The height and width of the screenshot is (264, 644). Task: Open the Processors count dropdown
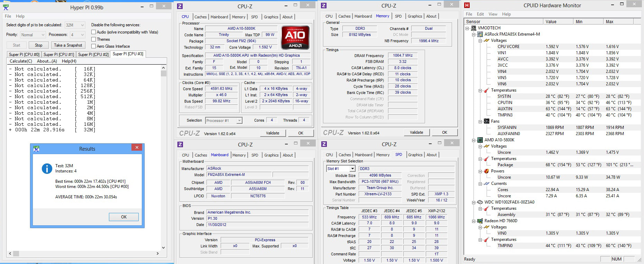tap(77, 35)
